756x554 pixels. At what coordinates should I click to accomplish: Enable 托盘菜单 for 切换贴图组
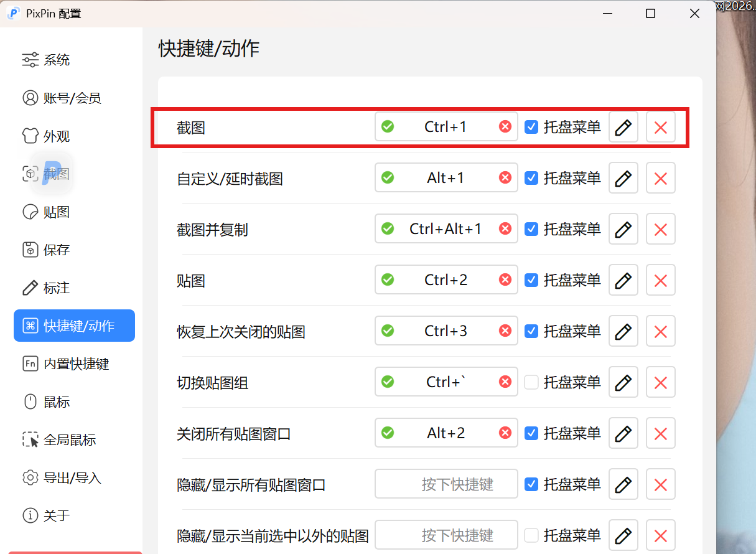point(531,382)
